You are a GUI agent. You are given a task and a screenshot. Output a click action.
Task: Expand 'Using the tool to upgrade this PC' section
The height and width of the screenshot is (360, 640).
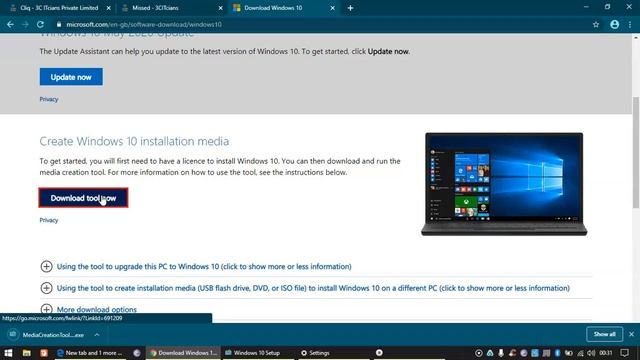[204, 267]
